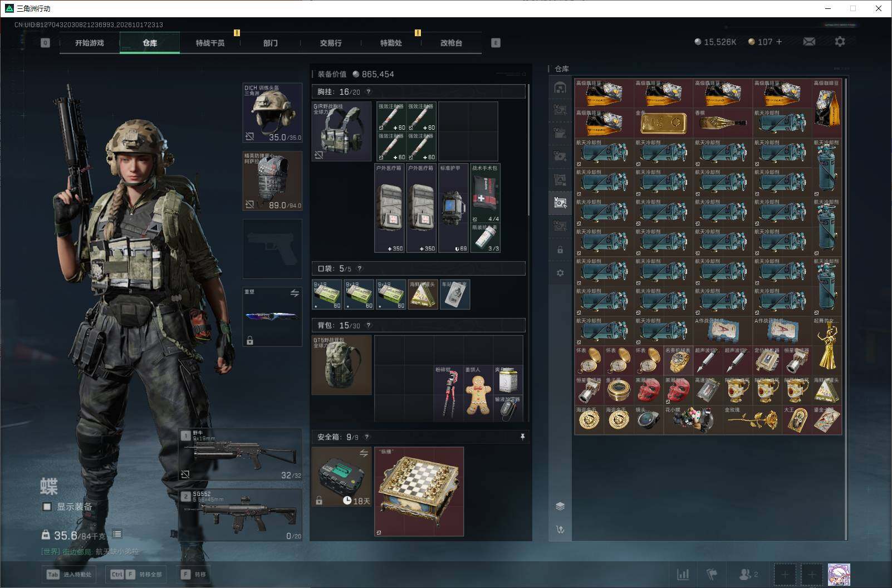Open the mail envelope icon
The image size is (892, 588).
(x=809, y=42)
